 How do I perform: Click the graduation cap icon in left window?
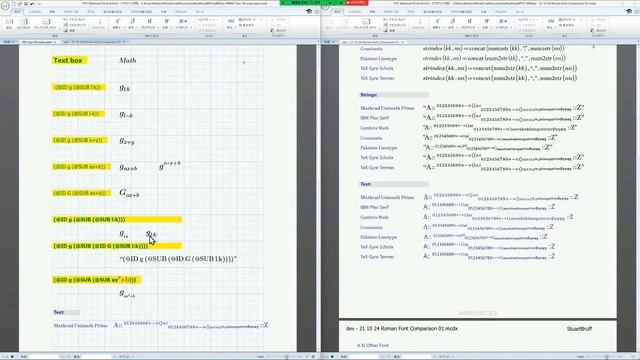(x=309, y=11)
